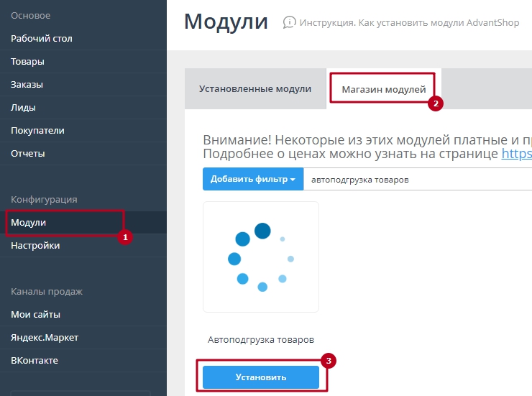532x396 pixels.
Task: Click the instruction speech bubble icon
Action: (x=289, y=22)
